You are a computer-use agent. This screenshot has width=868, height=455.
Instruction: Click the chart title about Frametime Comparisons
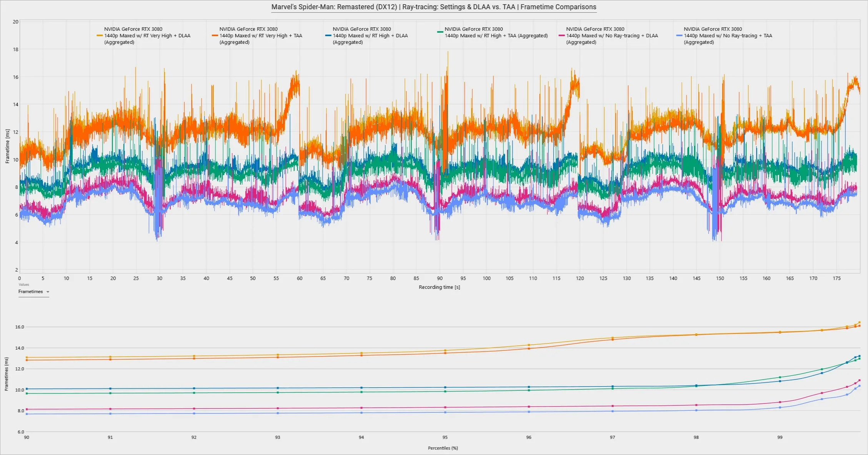click(434, 7)
